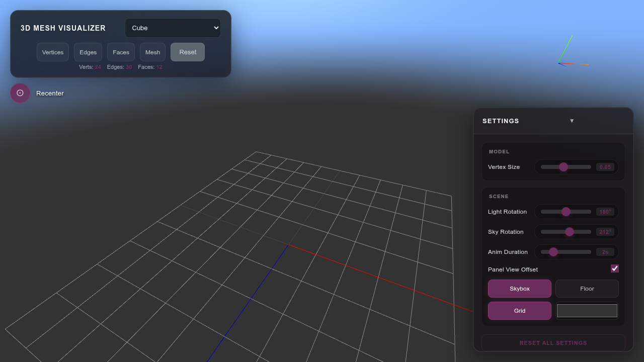Click the Panel View Offset label

click(513, 269)
